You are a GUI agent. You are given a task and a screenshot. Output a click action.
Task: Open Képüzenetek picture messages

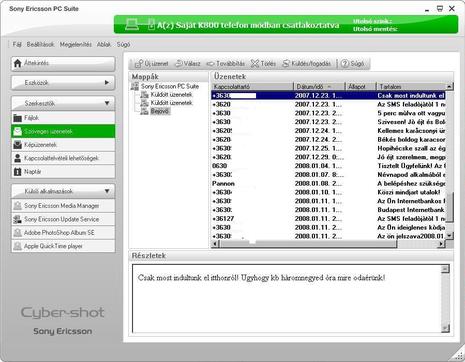point(63,145)
